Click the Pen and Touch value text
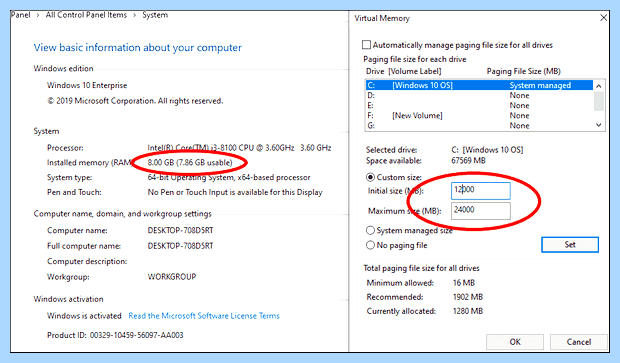This screenshot has width=620, height=363. 235,192
